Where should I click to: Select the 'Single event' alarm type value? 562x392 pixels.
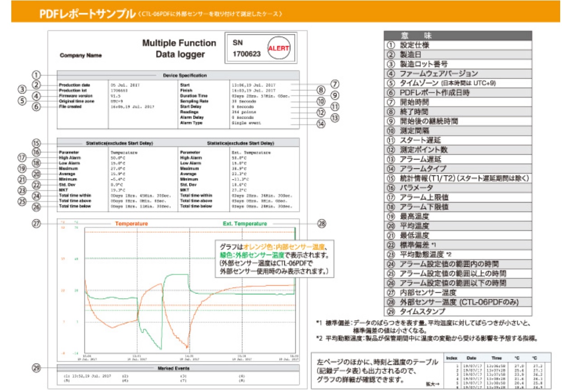click(x=246, y=123)
